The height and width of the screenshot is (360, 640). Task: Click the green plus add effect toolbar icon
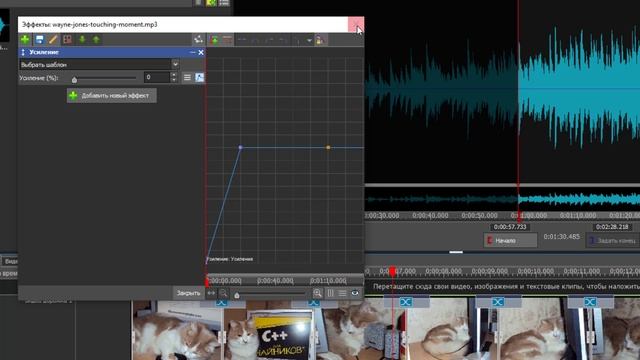tap(25, 40)
